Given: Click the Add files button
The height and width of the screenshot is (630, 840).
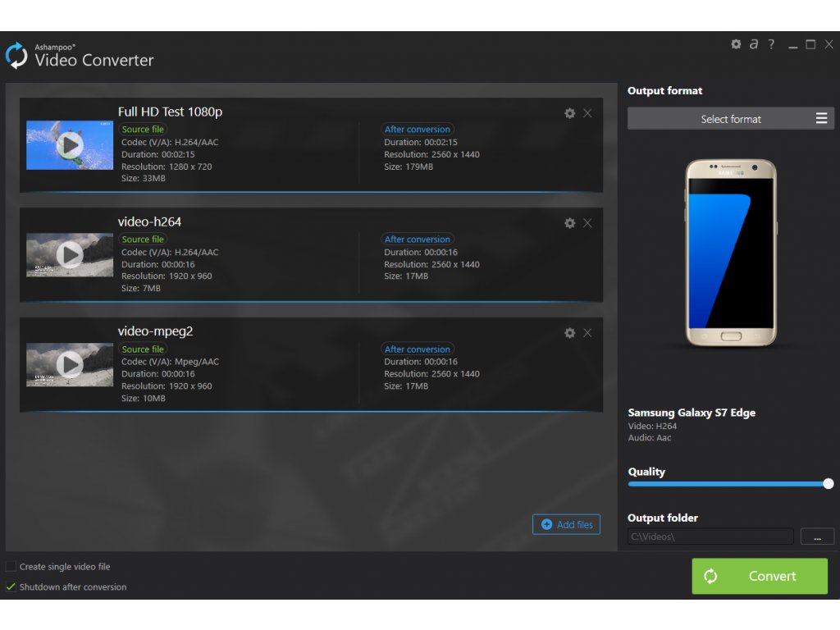Looking at the screenshot, I should [566, 524].
